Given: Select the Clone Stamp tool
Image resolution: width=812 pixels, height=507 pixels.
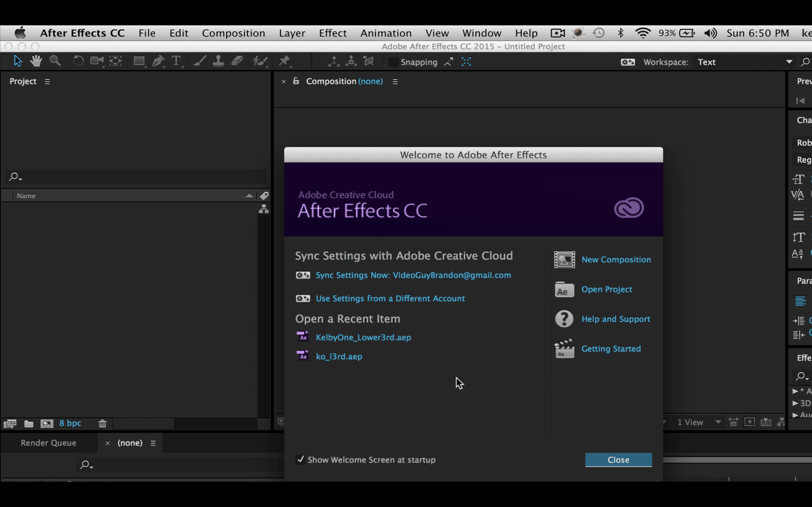Looking at the screenshot, I should click(x=219, y=61).
